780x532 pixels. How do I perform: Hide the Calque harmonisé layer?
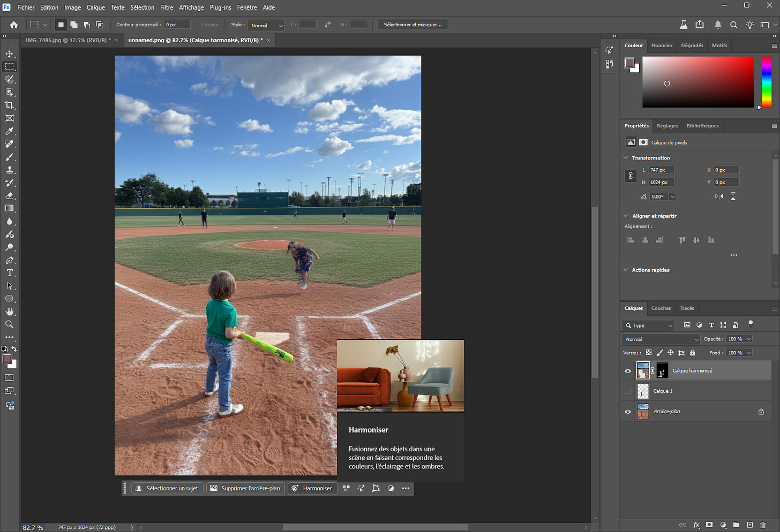click(628, 371)
